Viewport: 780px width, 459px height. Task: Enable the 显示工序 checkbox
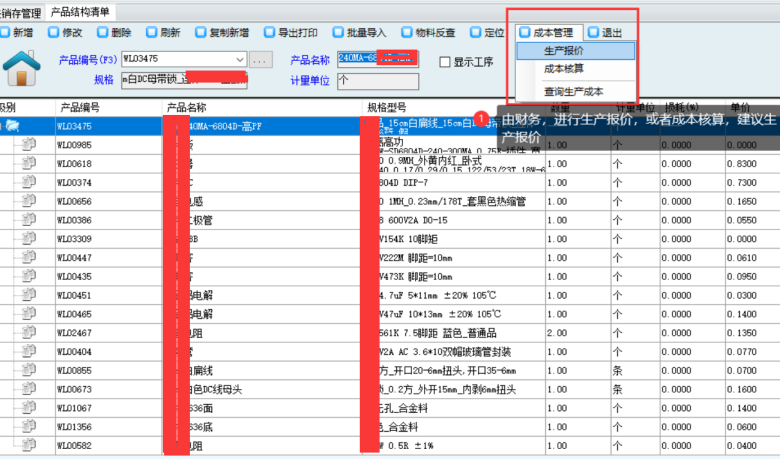tap(446, 61)
